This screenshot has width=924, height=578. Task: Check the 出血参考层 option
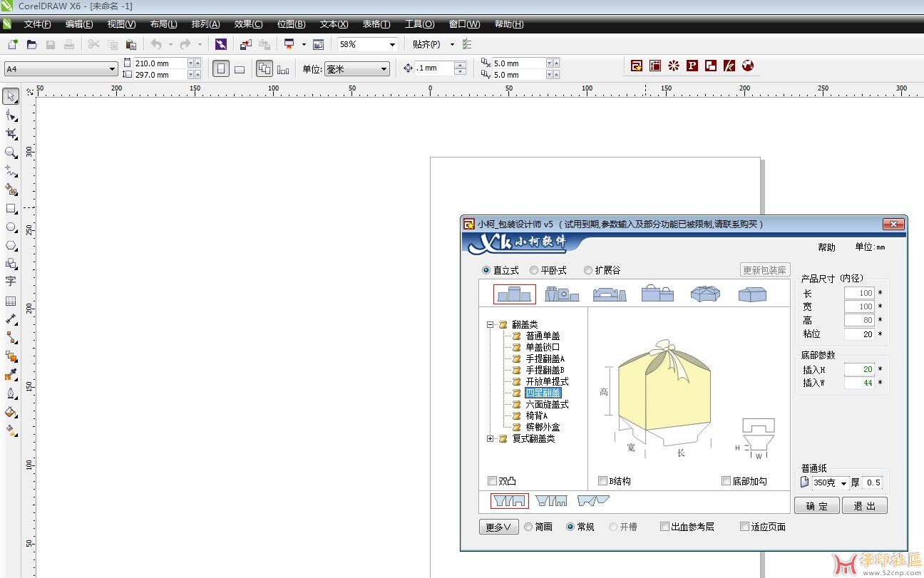(x=687, y=527)
